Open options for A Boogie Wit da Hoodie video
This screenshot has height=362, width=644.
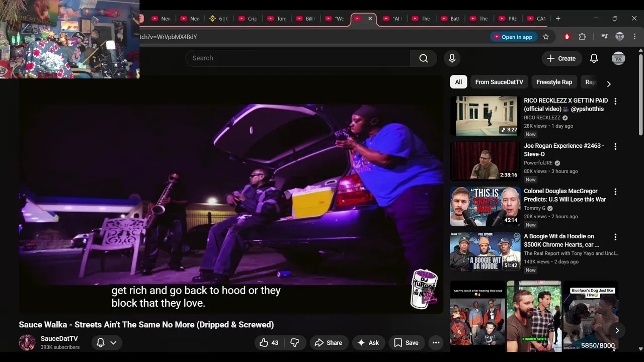click(615, 237)
